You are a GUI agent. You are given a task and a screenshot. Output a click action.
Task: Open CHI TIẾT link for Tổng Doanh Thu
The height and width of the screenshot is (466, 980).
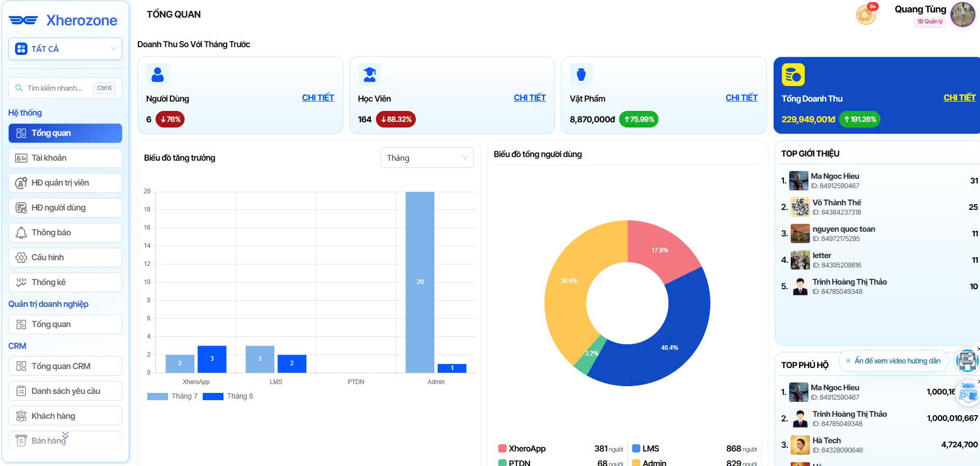959,97
